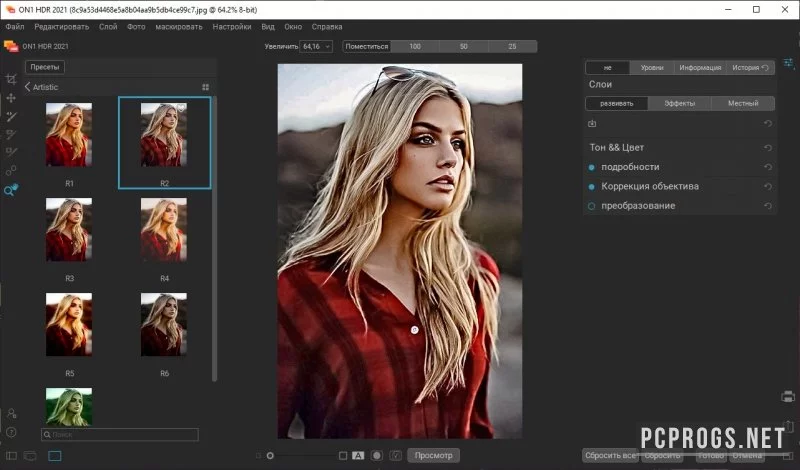Screen dimensions: 800x470
Task: Open the Редактировать menu
Action: pyautogui.click(x=62, y=27)
